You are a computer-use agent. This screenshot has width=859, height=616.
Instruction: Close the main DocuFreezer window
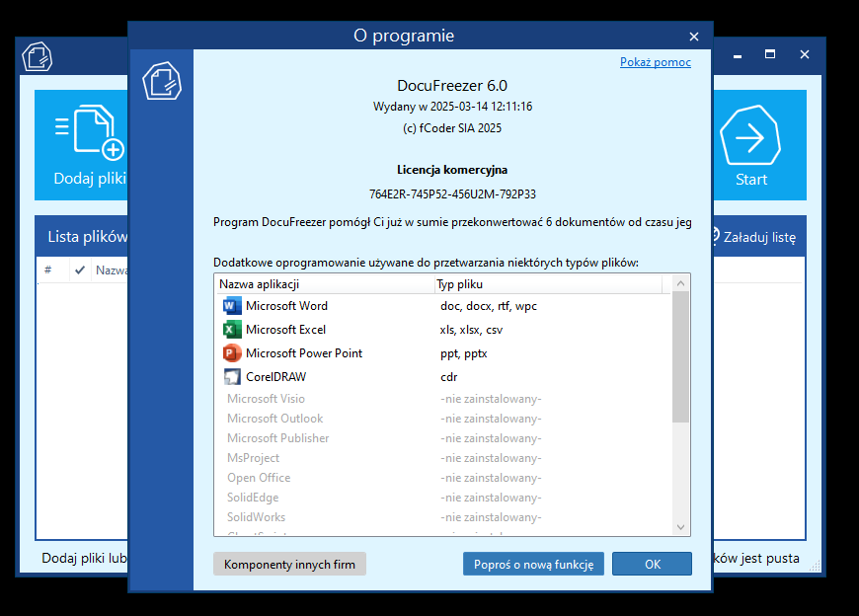tap(805, 54)
